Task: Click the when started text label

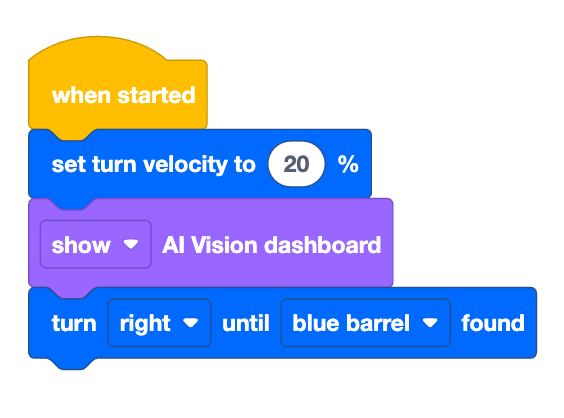Action: coord(123,95)
